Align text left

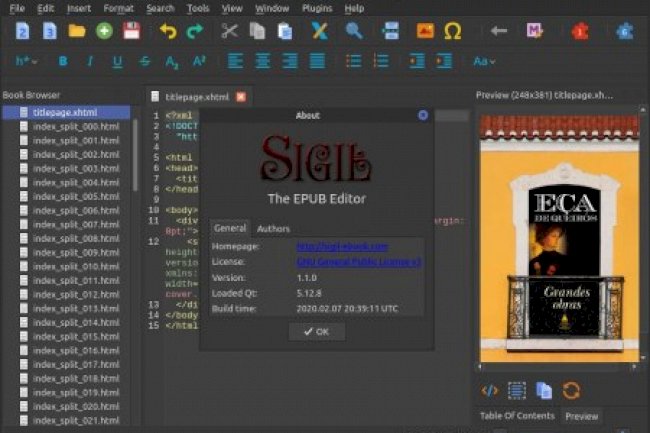pyautogui.click(x=235, y=61)
